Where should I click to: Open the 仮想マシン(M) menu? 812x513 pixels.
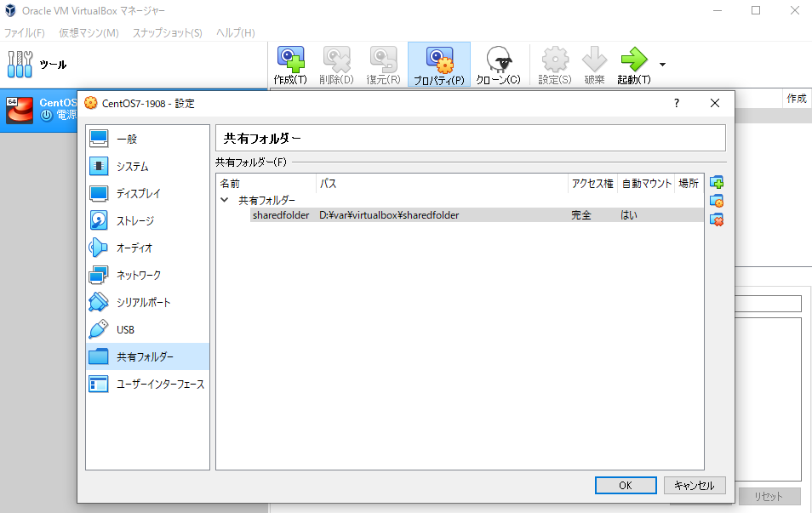coord(89,32)
